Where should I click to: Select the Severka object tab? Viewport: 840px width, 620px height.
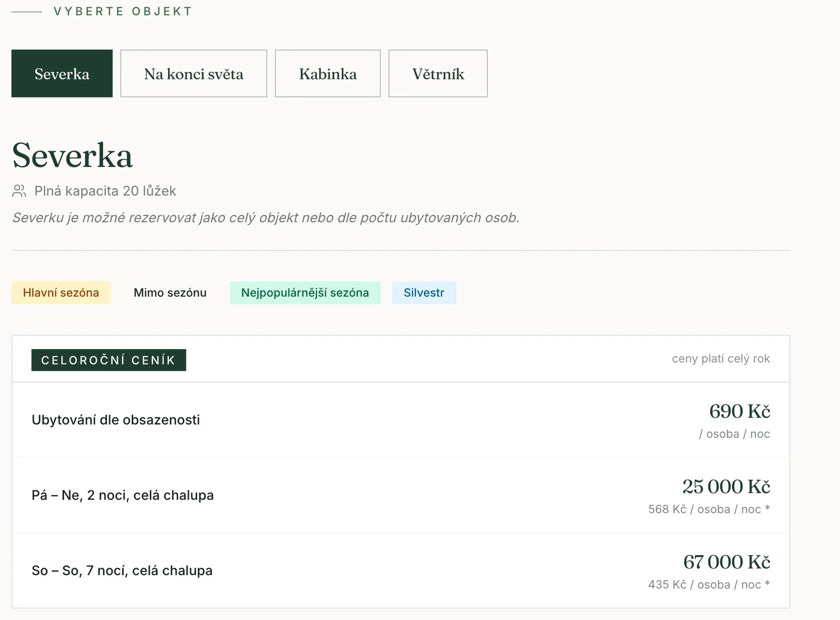pyautogui.click(x=62, y=73)
